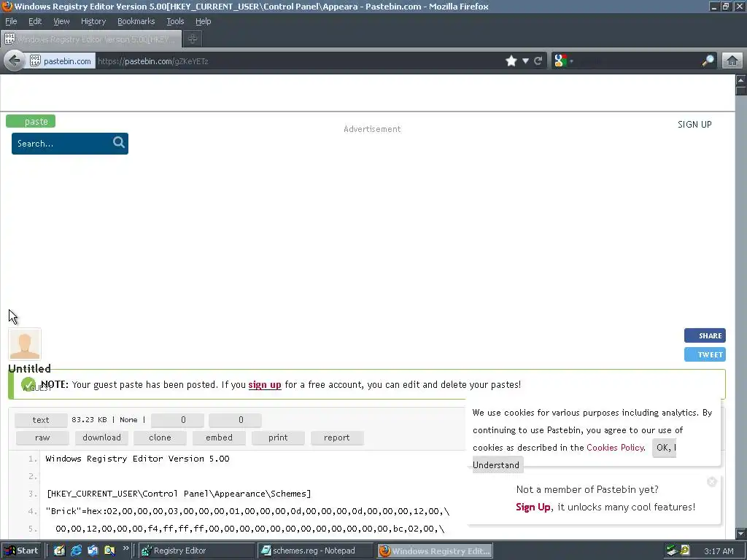Click the Sign Up link in member popup

click(x=533, y=507)
